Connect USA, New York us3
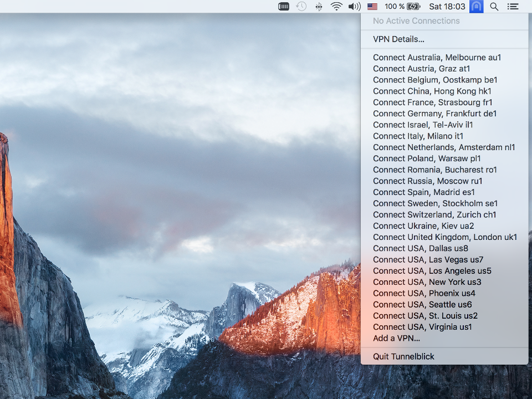The image size is (532, 399). point(444,282)
